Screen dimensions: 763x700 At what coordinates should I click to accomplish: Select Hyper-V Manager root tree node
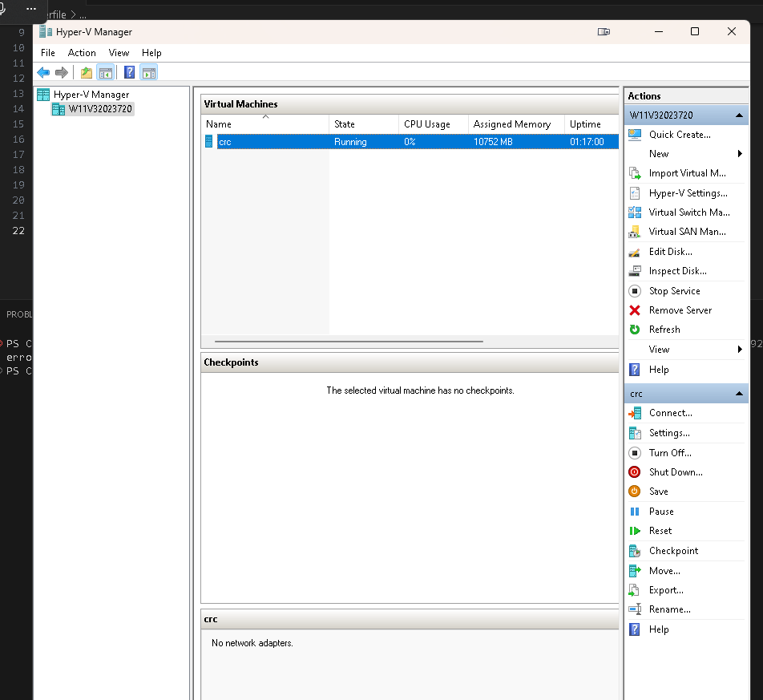click(x=91, y=95)
